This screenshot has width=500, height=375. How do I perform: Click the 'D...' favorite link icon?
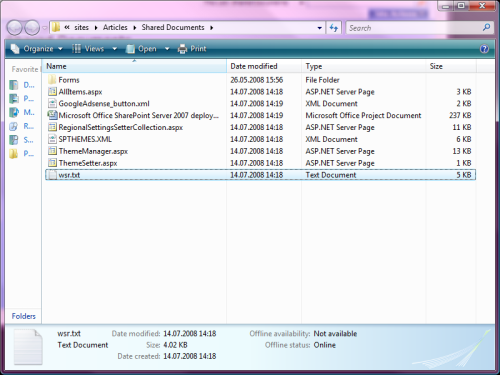point(14,85)
